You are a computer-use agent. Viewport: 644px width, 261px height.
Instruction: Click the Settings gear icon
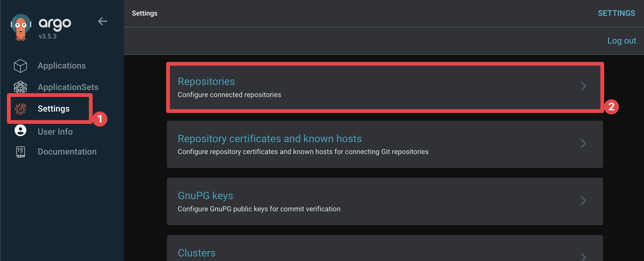pyautogui.click(x=20, y=109)
